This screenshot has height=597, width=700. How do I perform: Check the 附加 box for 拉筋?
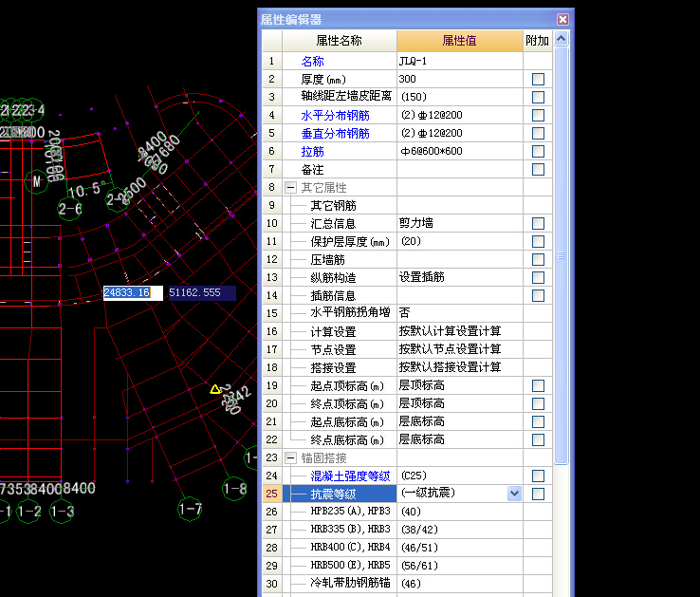tap(538, 151)
